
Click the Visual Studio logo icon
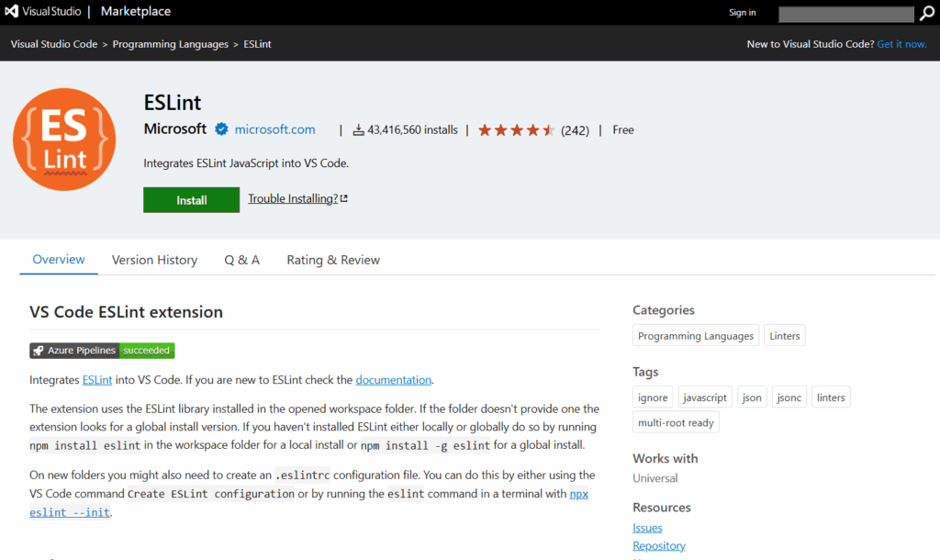[11, 11]
